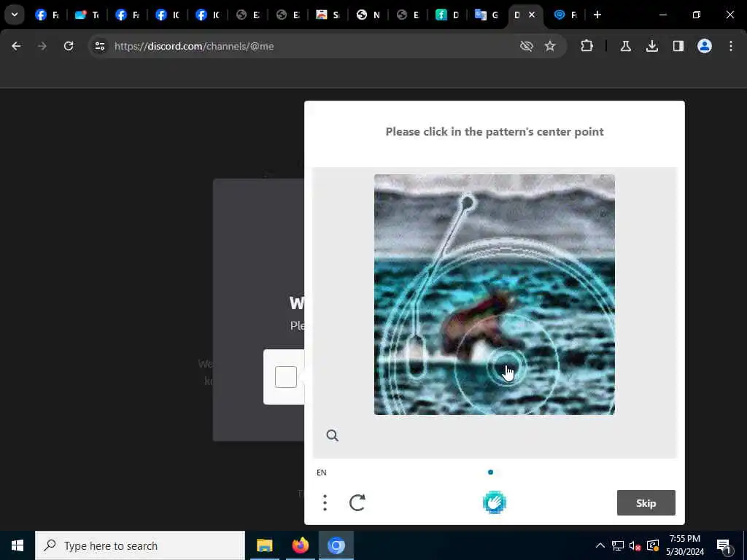Screen dimensions: 747x560
Task: Switch to the tab labeled N
Action: [x=368, y=15]
